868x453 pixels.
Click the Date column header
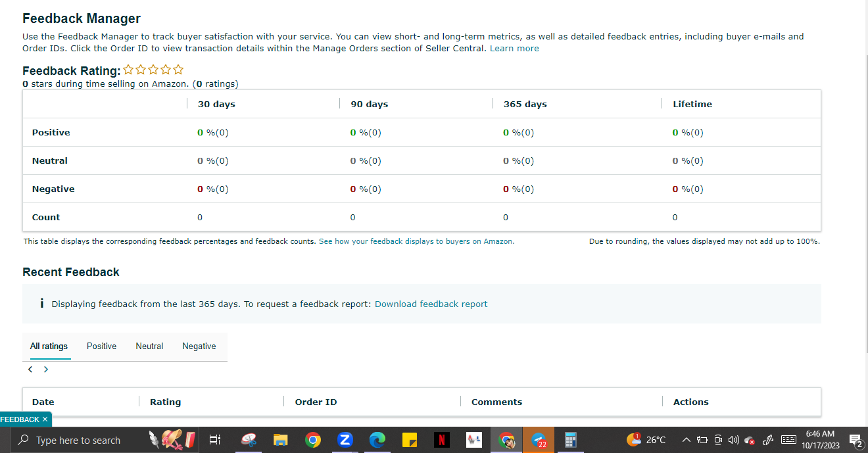[x=43, y=402]
